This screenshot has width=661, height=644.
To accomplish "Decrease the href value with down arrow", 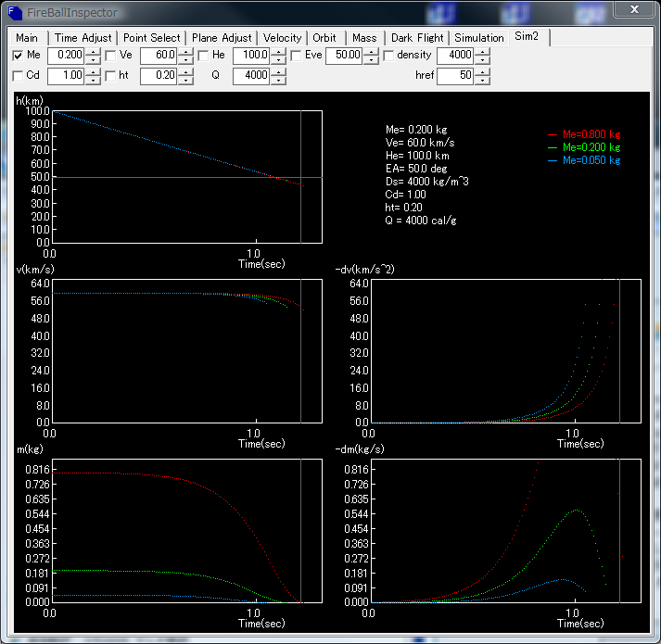I will tap(482, 80).
